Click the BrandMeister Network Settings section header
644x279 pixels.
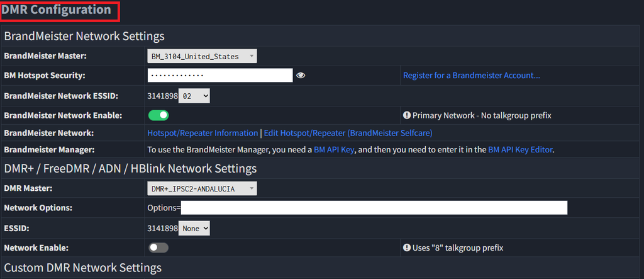(x=84, y=36)
